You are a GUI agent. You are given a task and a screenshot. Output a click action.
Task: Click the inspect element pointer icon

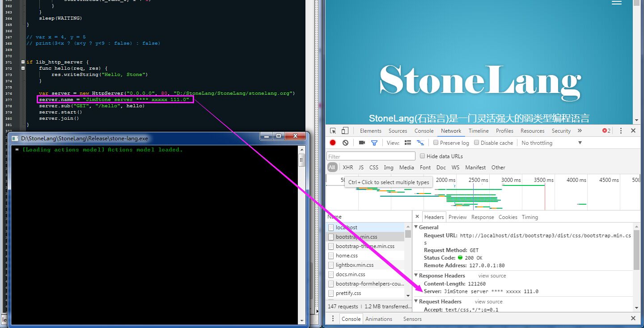tap(333, 131)
